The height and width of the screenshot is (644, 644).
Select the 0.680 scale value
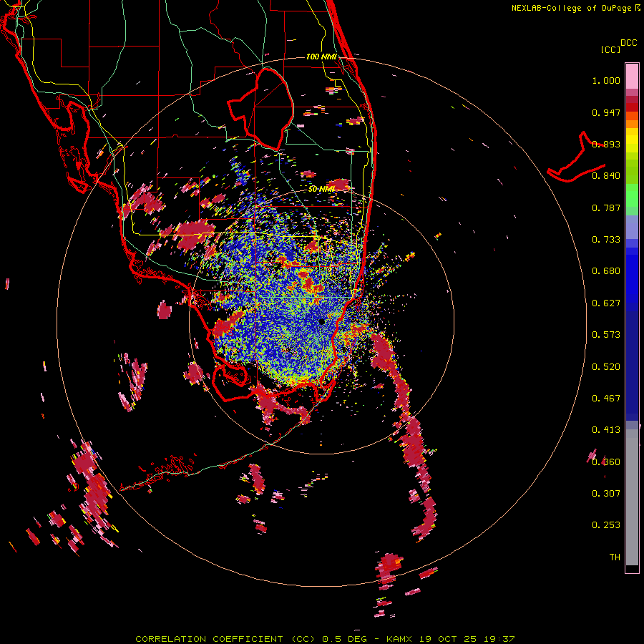(606, 271)
